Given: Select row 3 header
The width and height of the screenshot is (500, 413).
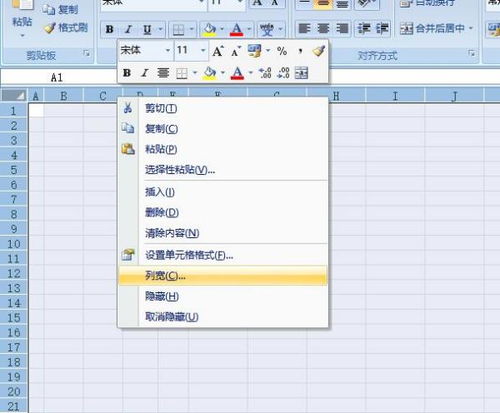Looking at the screenshot, I should click(x=14, y=140).
